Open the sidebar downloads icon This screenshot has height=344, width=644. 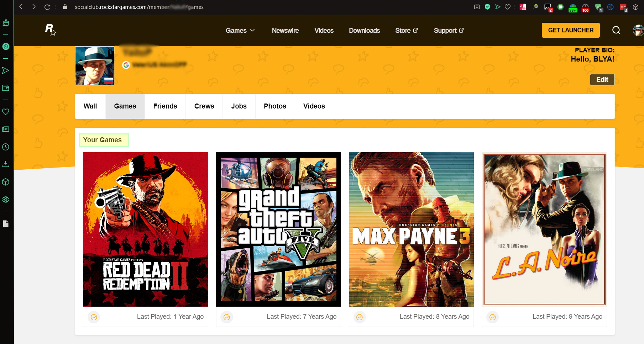point(6,164)
